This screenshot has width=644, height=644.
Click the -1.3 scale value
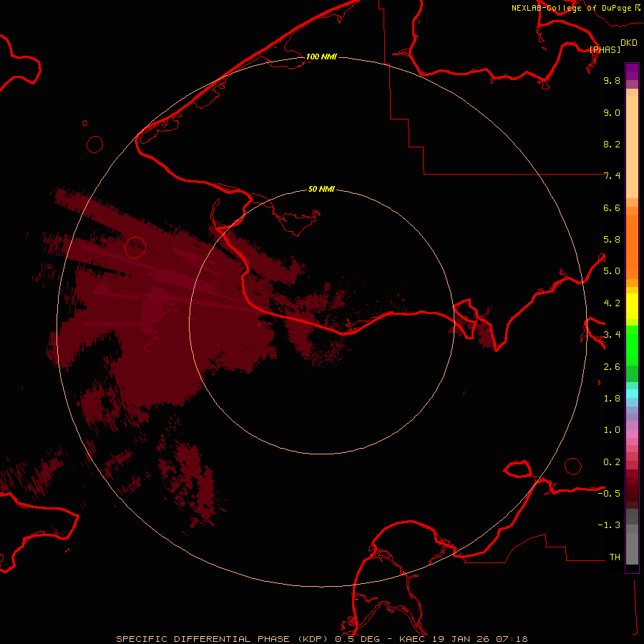[609, 525]
